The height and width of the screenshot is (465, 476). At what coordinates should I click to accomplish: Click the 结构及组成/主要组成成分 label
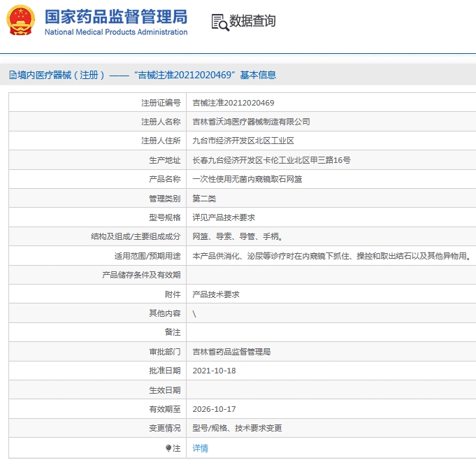point(136,236)
